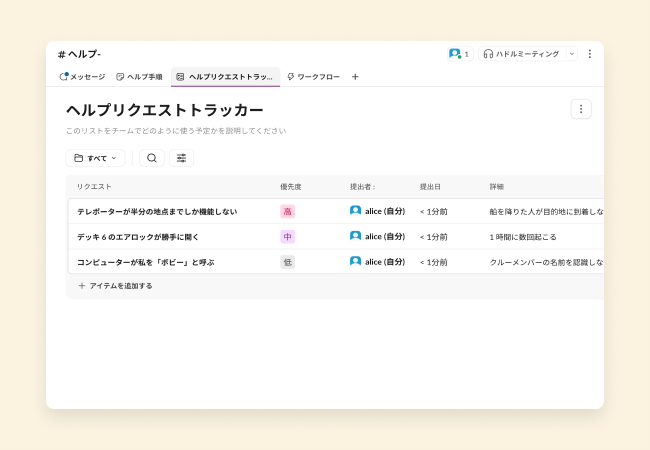Click the 高 priority tag
This screenshot has width=650, height=450.
click(287, 212)
